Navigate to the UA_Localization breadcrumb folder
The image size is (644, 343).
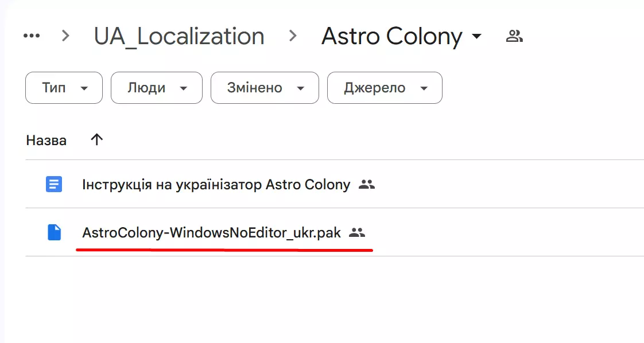[x=179, y=36]
